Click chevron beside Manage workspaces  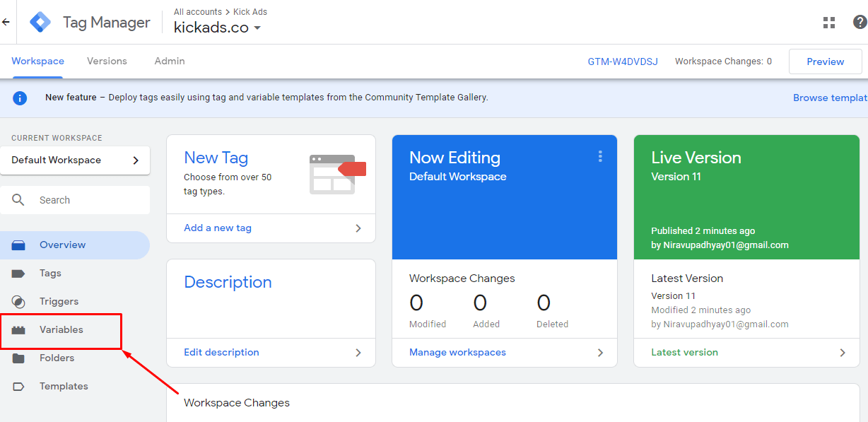(x=600, y=353)
